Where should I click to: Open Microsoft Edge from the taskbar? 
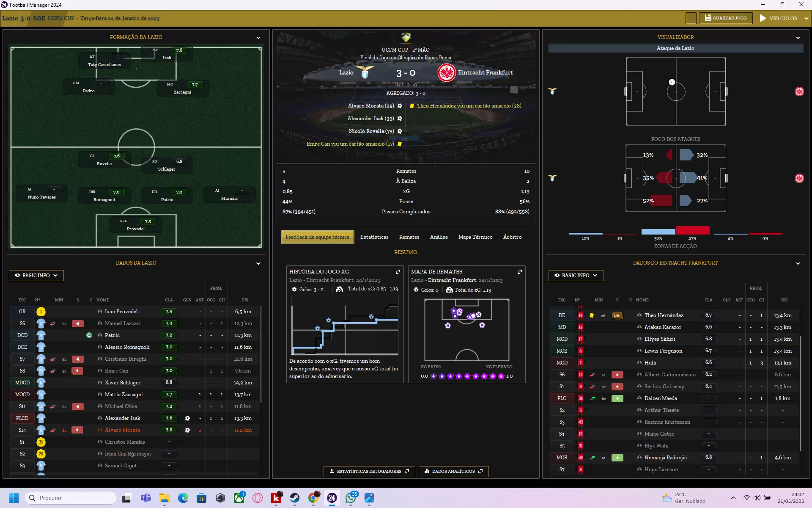(183, 498)
